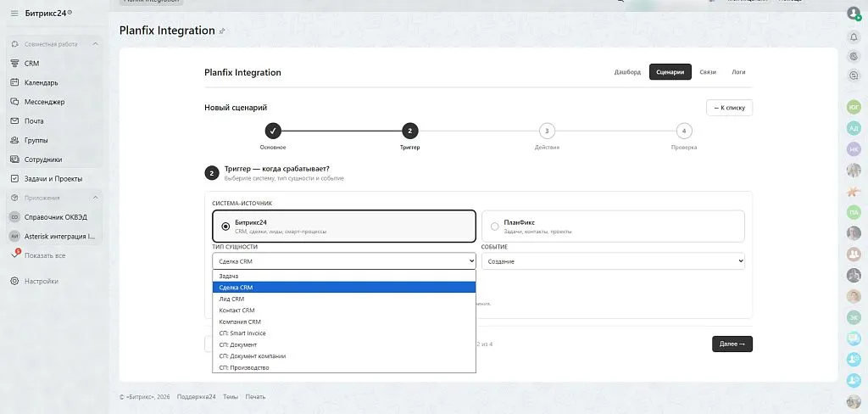Click the Далее next button
Screen dimensions: 868x414
(x=732, y=344)
